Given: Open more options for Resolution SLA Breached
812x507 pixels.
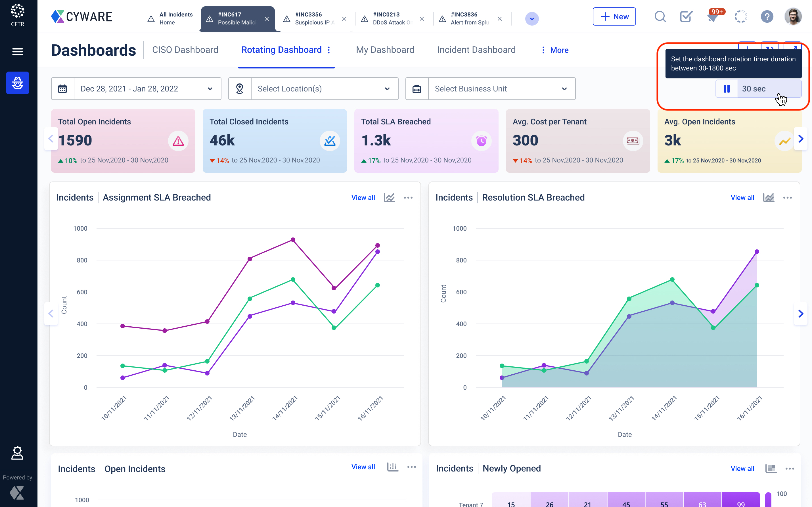Looking at the screenshot, I should pos(787,197).
